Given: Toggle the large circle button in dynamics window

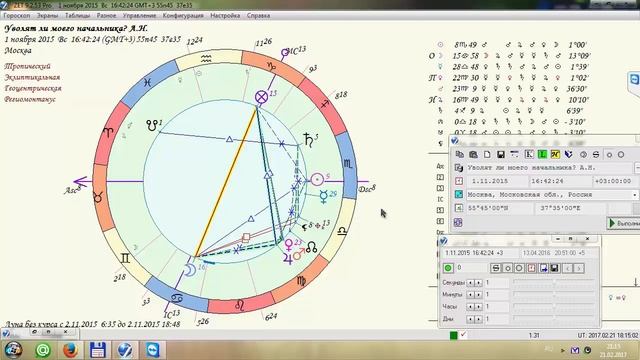Looking at the screenshot, I should tap(519, 268).
